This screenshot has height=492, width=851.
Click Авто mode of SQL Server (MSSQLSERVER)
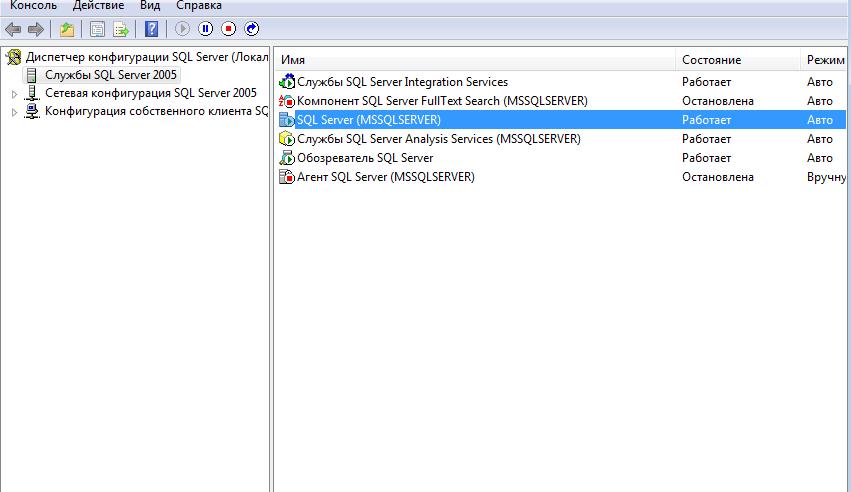coord(820,120)
